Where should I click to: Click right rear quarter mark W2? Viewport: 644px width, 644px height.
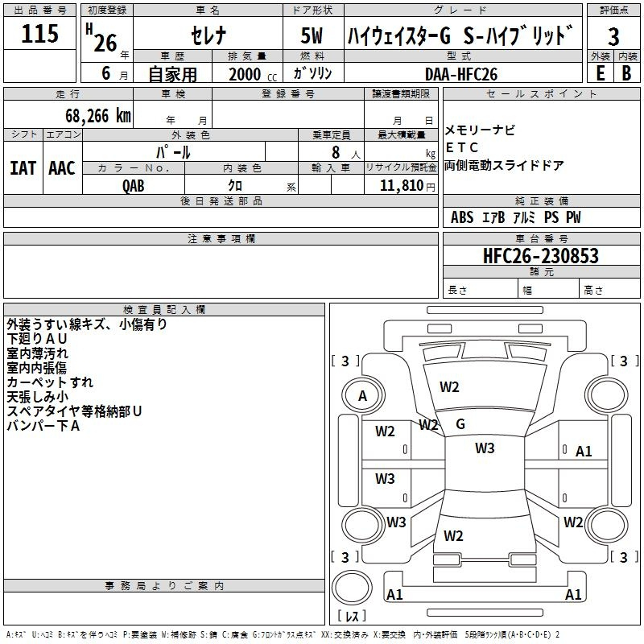573,522
